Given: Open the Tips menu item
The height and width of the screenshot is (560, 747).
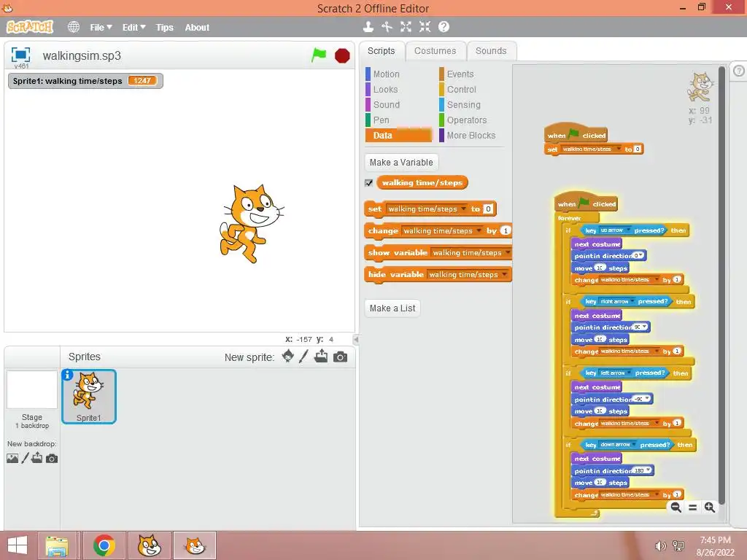Looking at the screenshot, I should point(164,28).
